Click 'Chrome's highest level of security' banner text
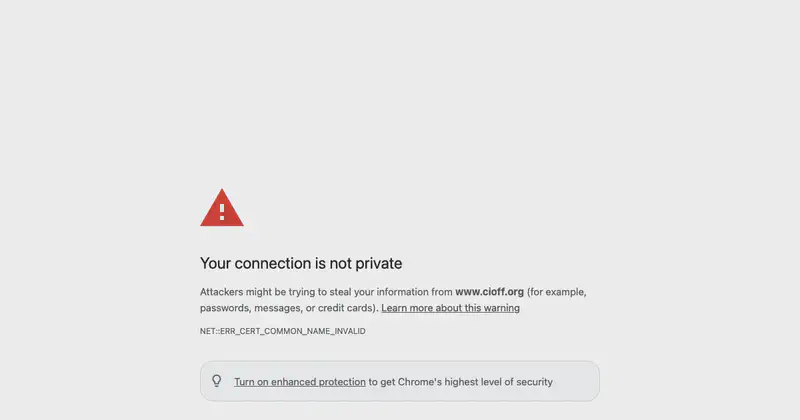The height and width of the screenshot is (420, 800). 475,382
